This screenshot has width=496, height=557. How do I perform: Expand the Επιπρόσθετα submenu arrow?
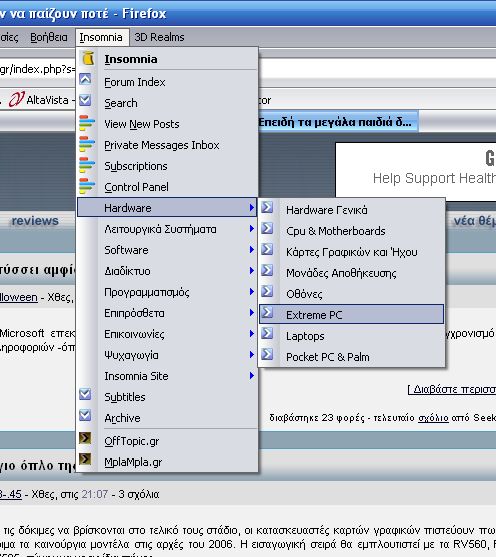point(252,313)
